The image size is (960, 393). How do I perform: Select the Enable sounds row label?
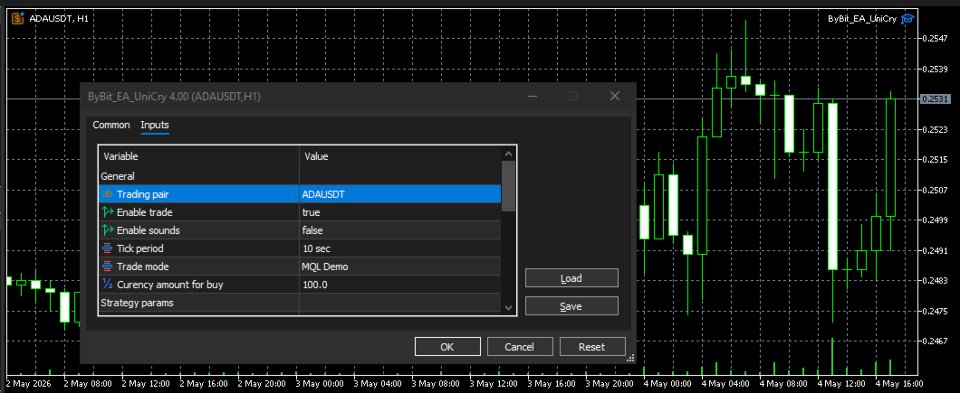[x=148, y=230]
